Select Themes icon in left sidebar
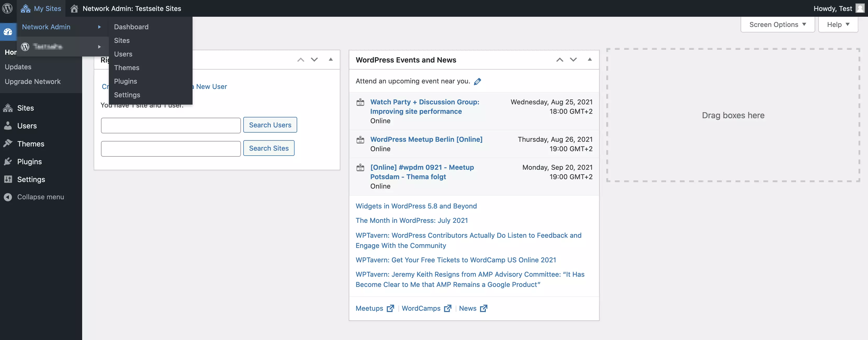 (x=8, y=144)
